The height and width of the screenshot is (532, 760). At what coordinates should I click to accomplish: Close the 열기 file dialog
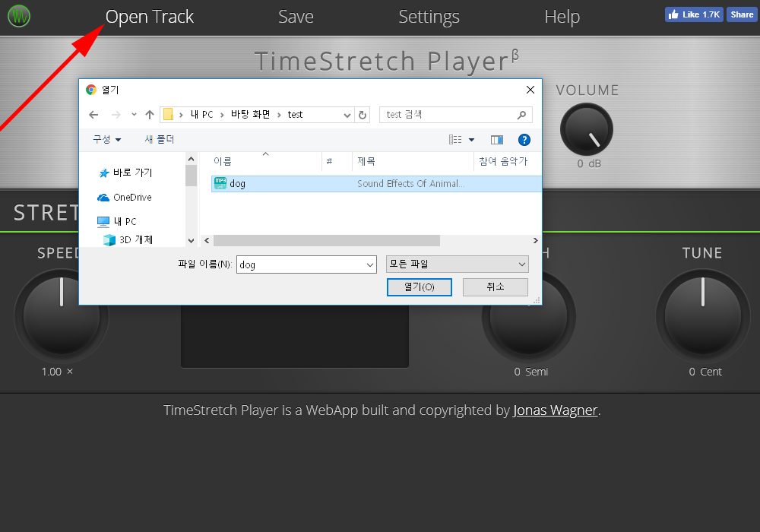(530, 90)
